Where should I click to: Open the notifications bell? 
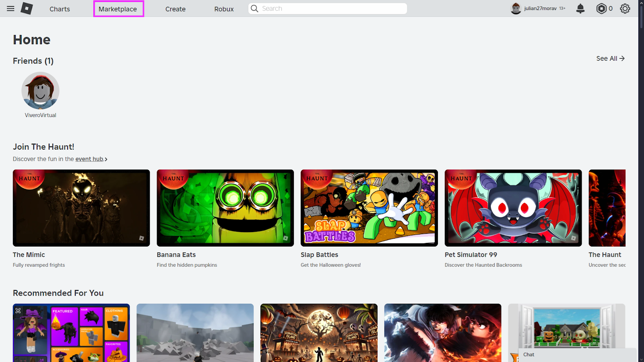pos(580,8)
